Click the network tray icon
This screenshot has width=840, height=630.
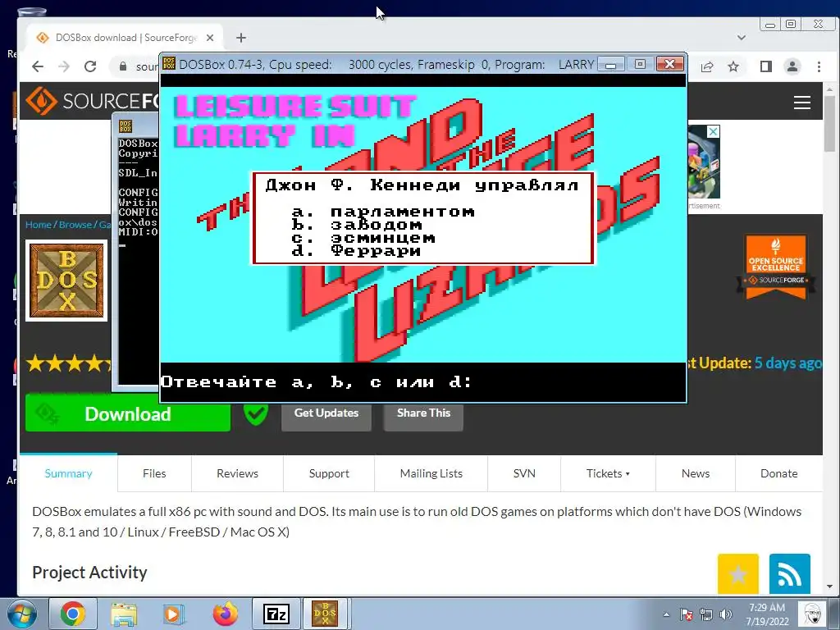[706, 614]
